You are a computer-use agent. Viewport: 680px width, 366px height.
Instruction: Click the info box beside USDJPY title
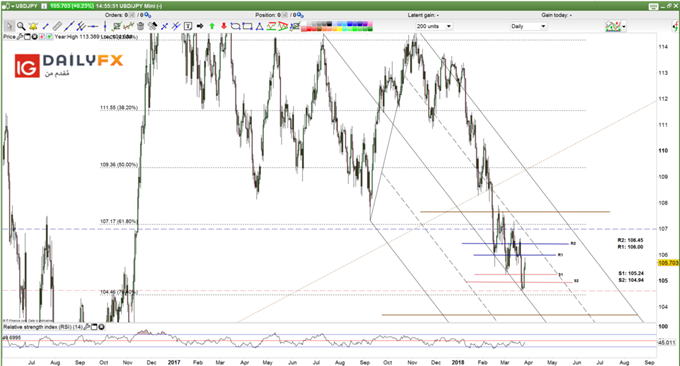tap(44, 6)
